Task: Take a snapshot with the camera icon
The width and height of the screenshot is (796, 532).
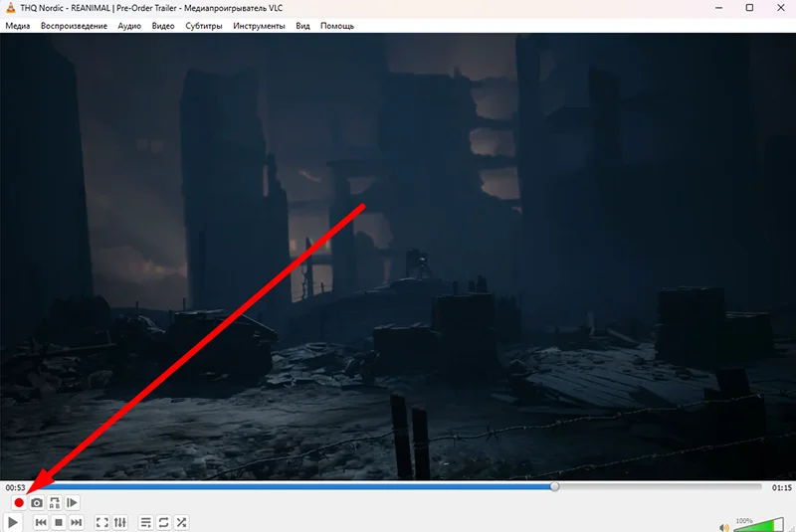Action: [x=37, y=503]
